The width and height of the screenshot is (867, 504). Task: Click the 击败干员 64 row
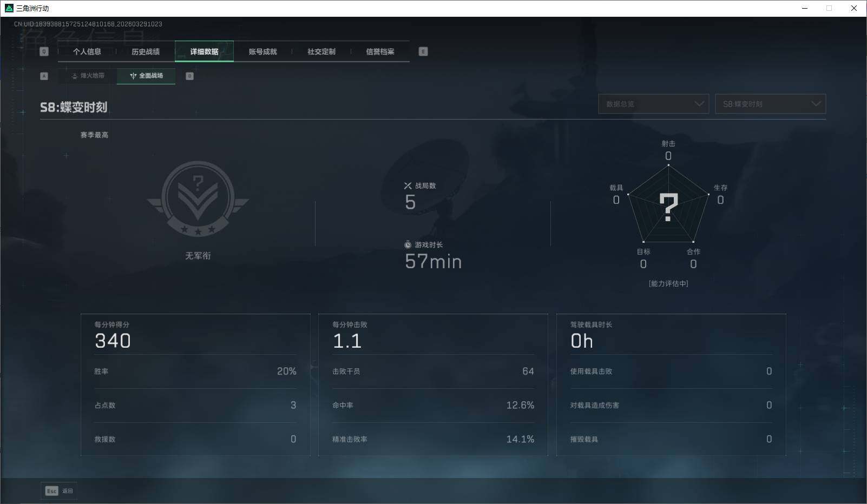click(x=433, y=372)
